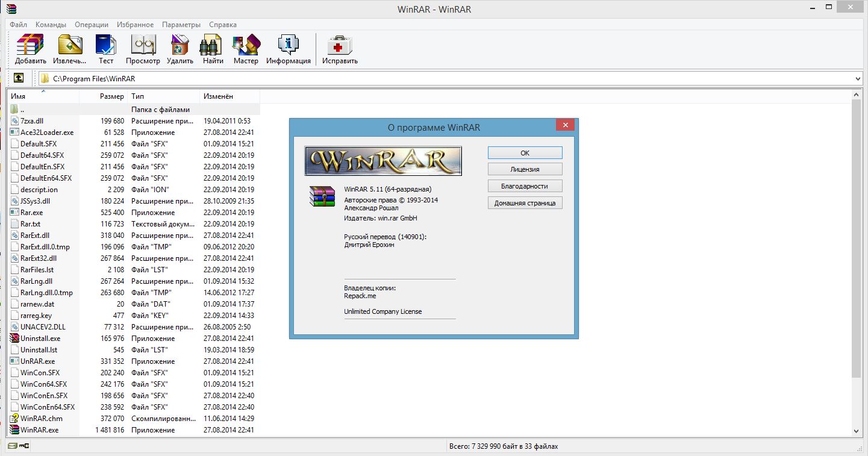Viewport: 868px width, 456px height.
Task: Open the Избранное menu
Action: tap(136, 25)
